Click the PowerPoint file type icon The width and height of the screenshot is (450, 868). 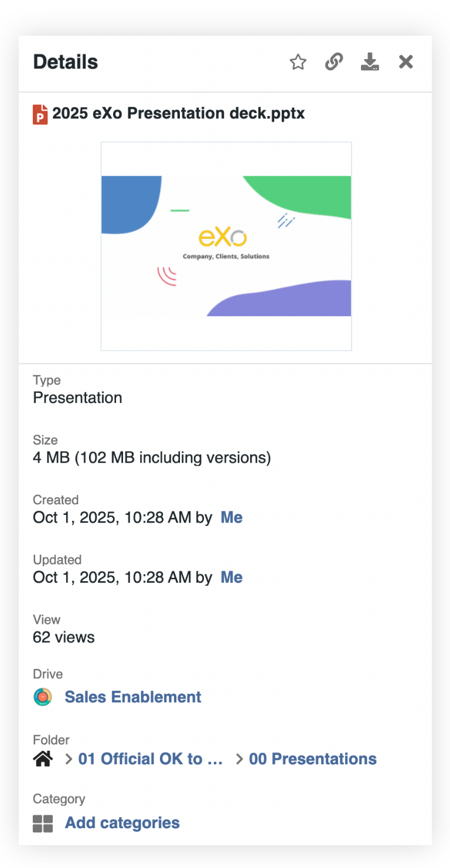[x=40, y=114]
